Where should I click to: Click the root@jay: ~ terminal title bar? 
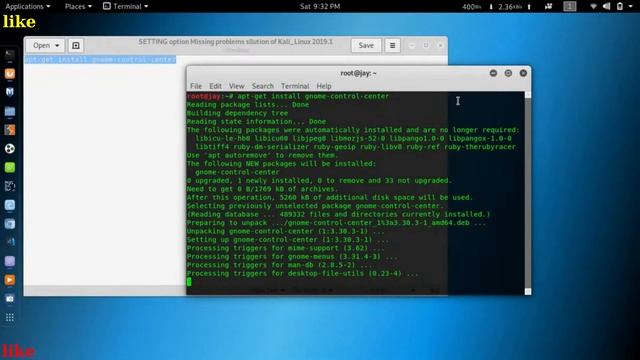point(358,73)
